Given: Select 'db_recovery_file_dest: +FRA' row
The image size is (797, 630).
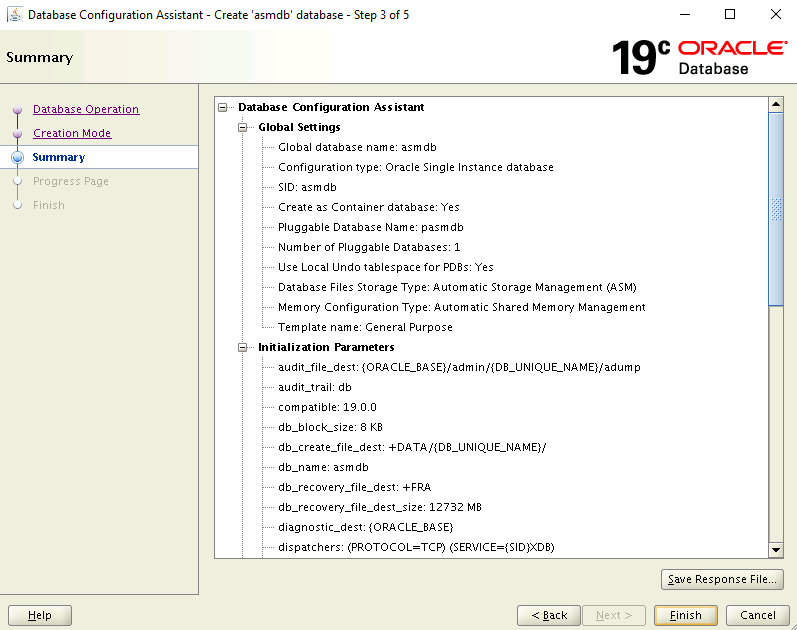Looking at the screenshot, I should 354,487.
